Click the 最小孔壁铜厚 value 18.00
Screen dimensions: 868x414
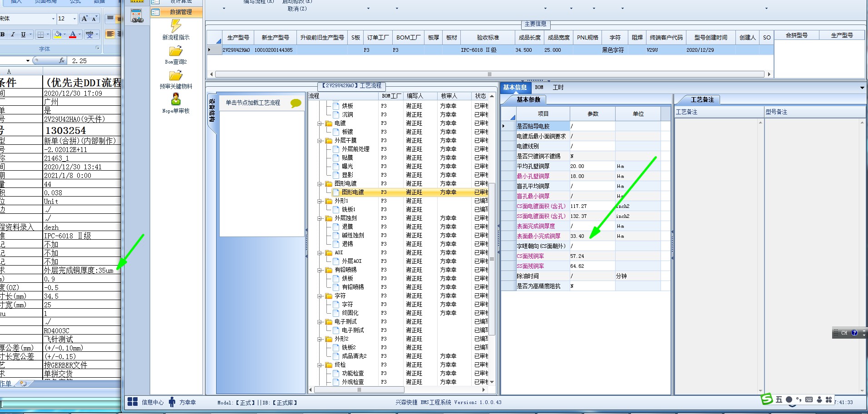(592, 176)
